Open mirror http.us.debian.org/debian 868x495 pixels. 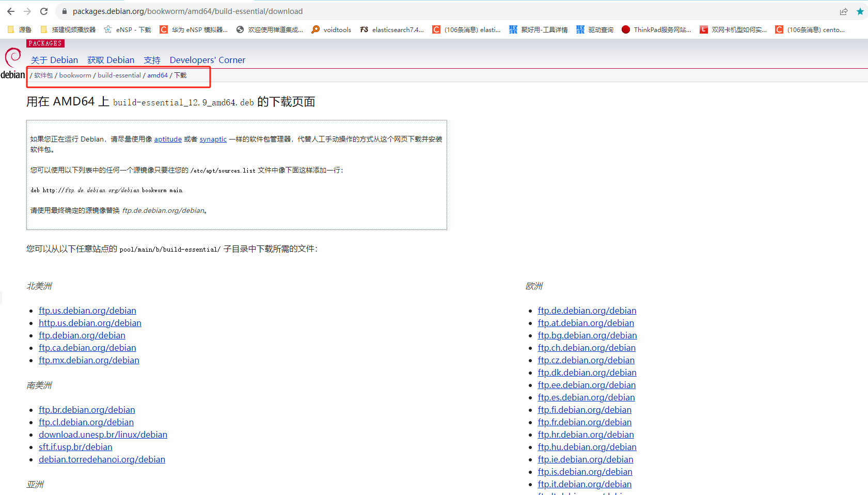tap(90, 323)
